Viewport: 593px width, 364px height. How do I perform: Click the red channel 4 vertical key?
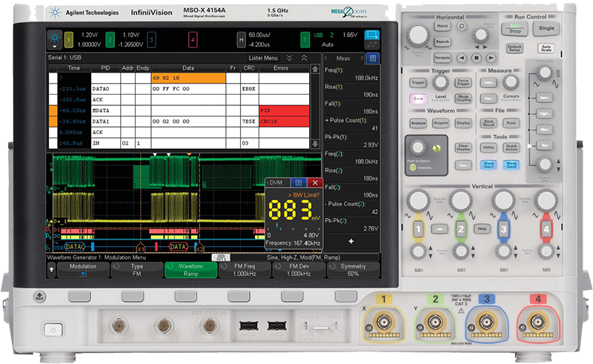pyautogui.click(x=546, y=229)
